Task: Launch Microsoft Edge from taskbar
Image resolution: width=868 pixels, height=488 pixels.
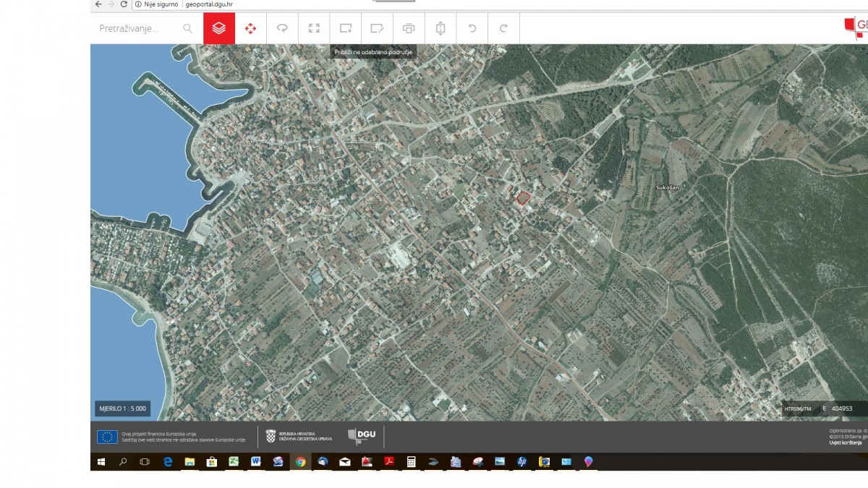Action: pyautogui.click(x=168, y=461)
